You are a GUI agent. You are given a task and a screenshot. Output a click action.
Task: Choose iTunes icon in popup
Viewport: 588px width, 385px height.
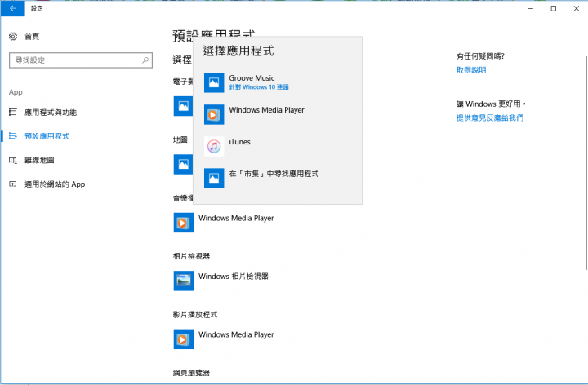point(214,146)
